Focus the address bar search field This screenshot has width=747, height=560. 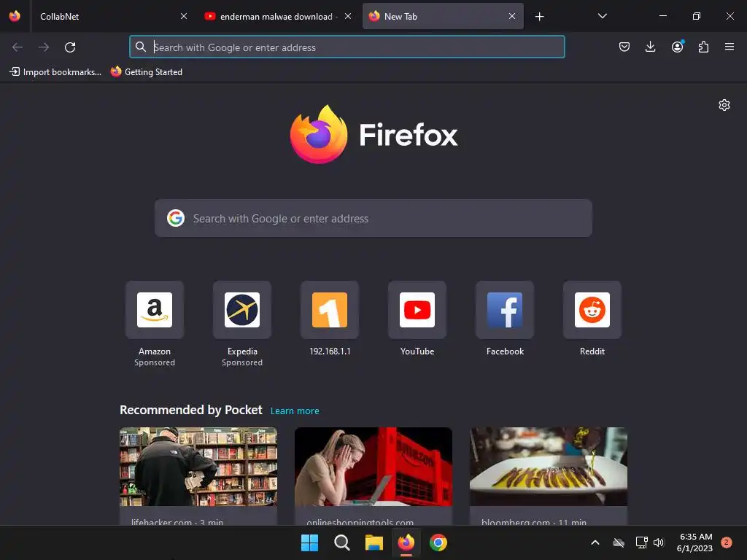pos(347,47)
